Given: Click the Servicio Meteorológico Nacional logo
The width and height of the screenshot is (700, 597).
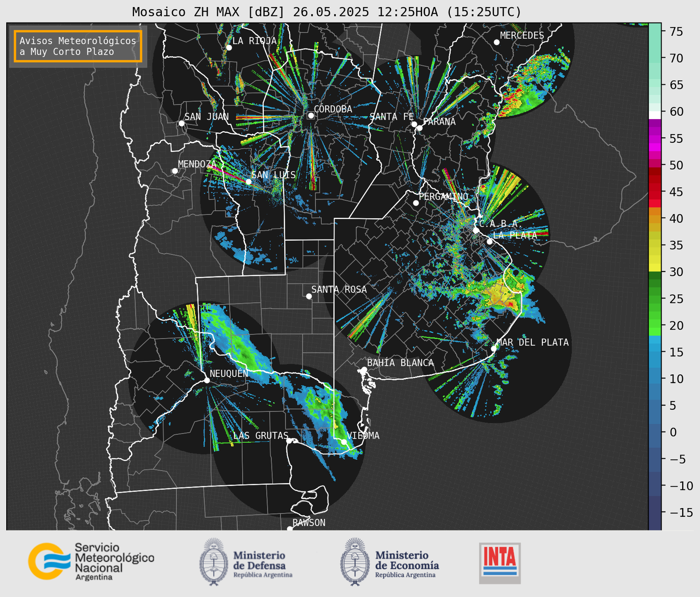Looking at the screenshot, I should 91,561.
